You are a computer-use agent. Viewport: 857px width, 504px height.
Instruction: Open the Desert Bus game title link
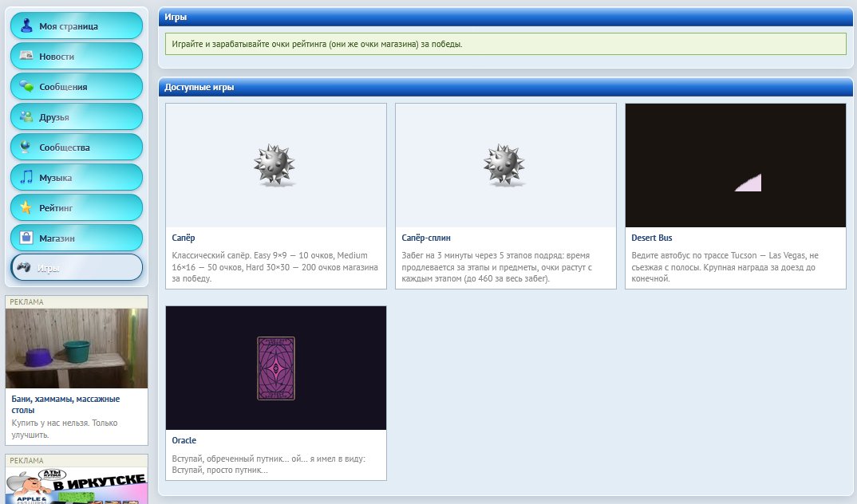pos(651,238)
